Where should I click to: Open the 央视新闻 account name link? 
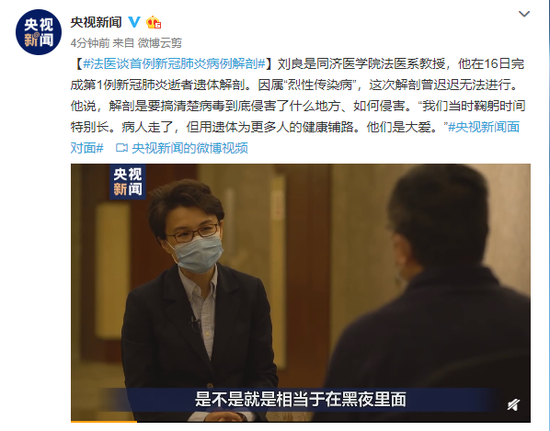tap(96, 22)
